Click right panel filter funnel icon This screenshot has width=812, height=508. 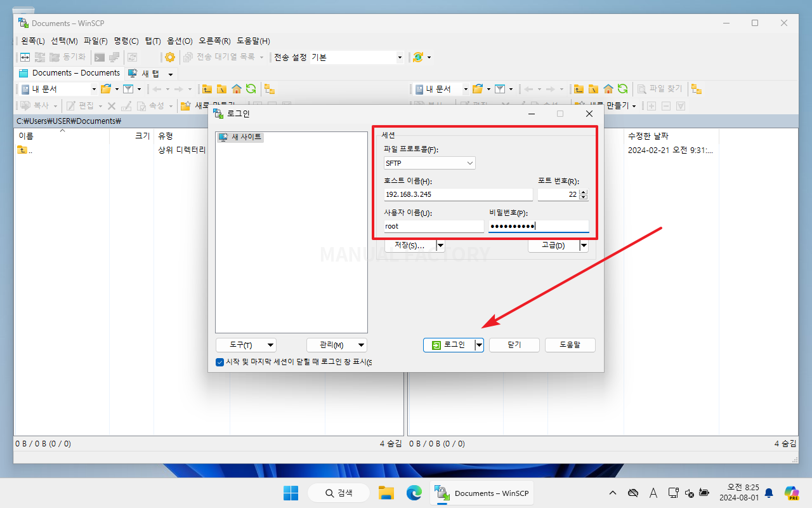pos(500,89)
